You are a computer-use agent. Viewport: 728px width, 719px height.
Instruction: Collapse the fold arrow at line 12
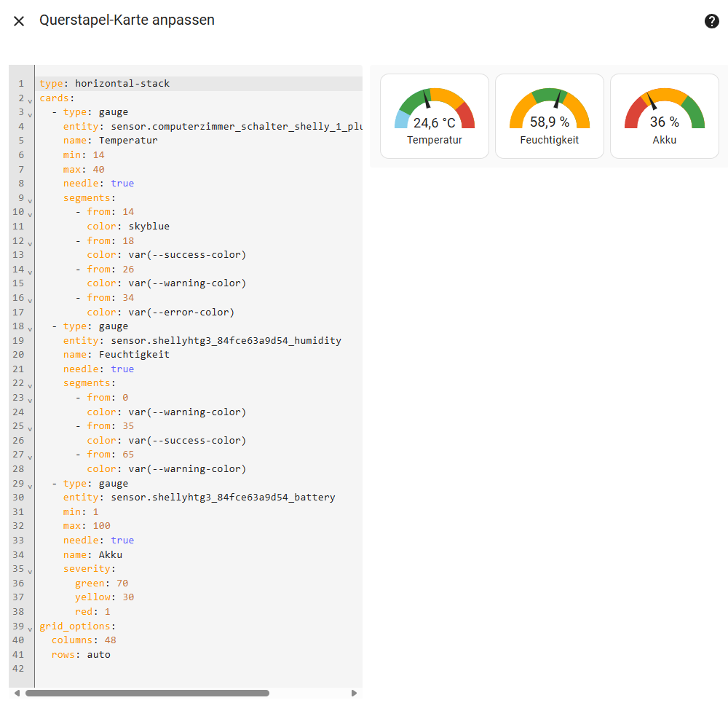coord(30,243)
